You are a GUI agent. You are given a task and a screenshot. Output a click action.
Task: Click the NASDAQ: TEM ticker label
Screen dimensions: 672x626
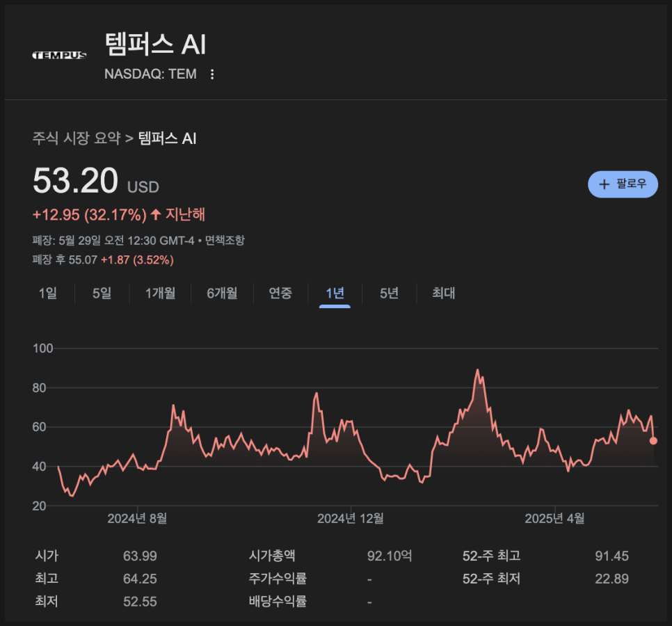click(150, 74)
